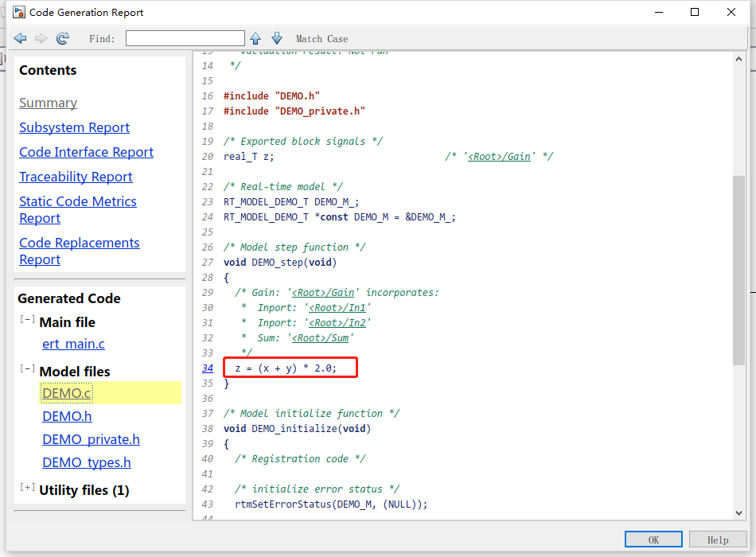Click the Refresh report icon

[63, 38]
